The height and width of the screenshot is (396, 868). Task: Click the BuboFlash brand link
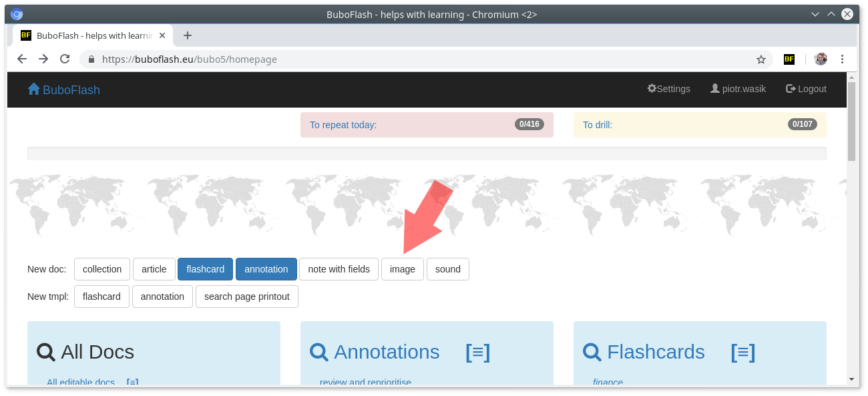tap(63, 89)
